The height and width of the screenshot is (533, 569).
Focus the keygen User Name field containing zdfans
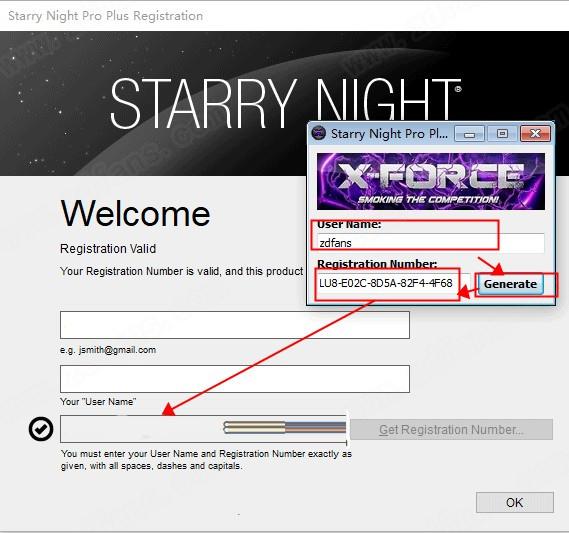coord(430,243)
